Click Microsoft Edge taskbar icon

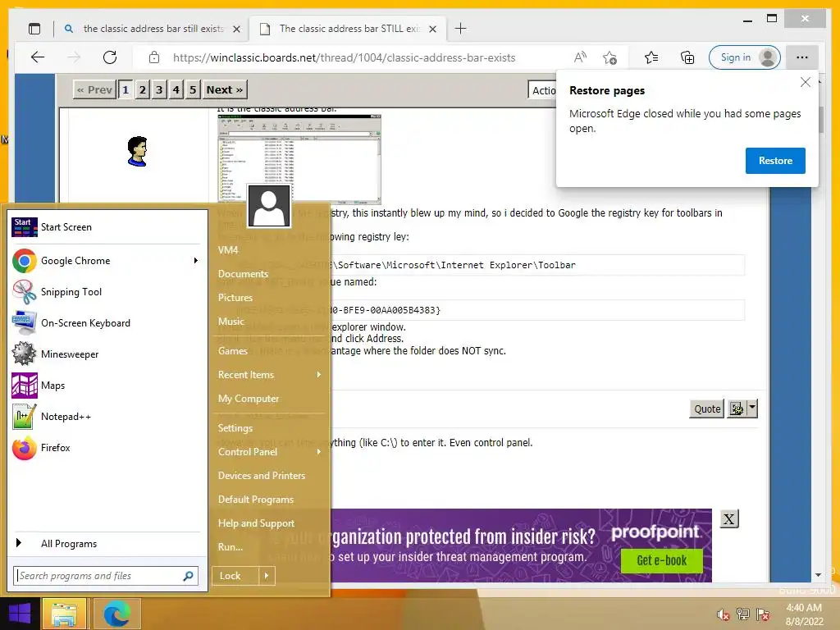pos(116,614)
